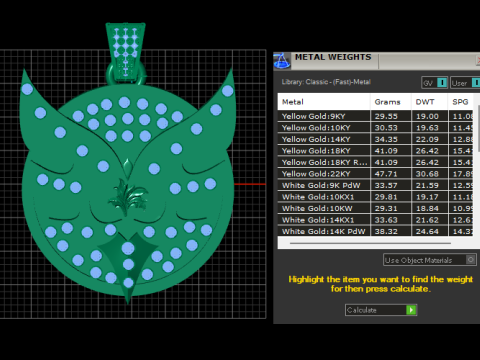Click the DWT value '30.68'
Screen dimensions: 480x360
coord(427,174)
